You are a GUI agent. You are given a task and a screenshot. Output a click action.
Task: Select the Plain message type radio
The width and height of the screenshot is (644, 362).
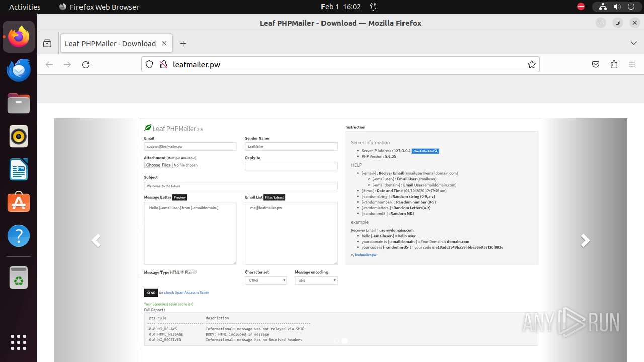click(x=195, y=272)
